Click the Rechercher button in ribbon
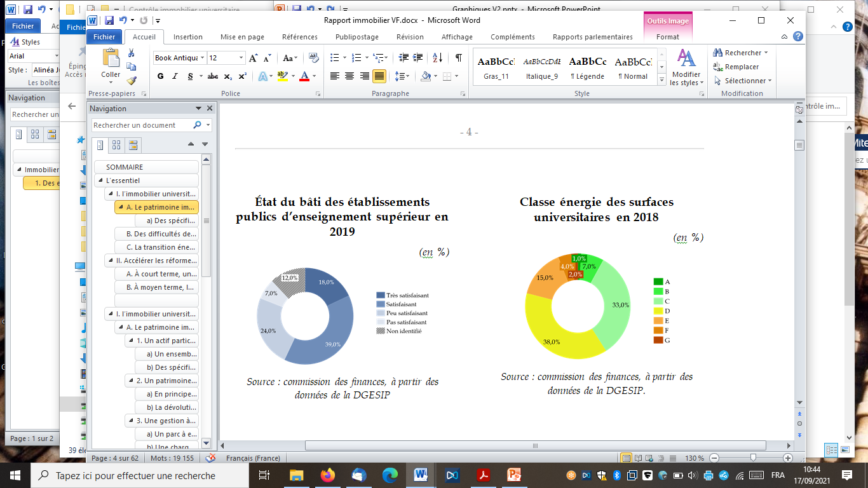 point(740,53)
